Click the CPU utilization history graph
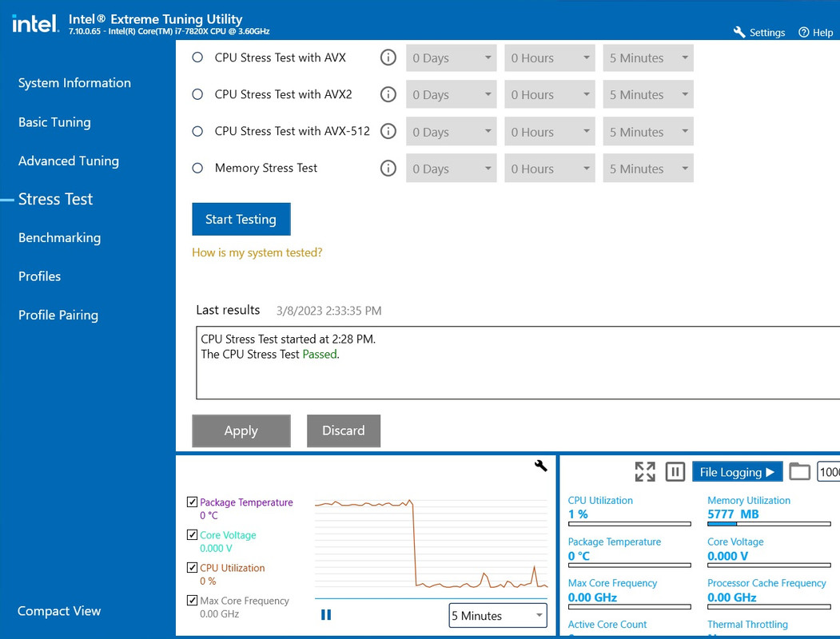The height and width of the screenshot is (639, 840). 432,545
